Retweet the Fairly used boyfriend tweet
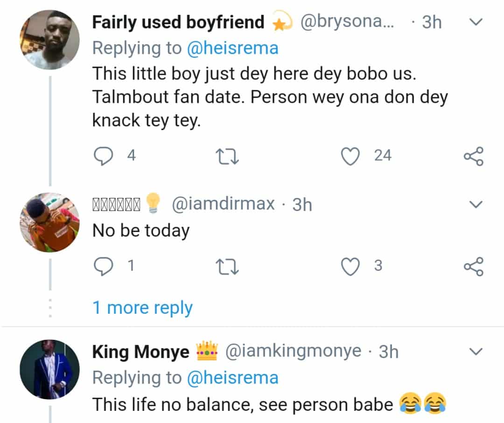This screenshot has width=504, height=423. [x=227, y=156]
